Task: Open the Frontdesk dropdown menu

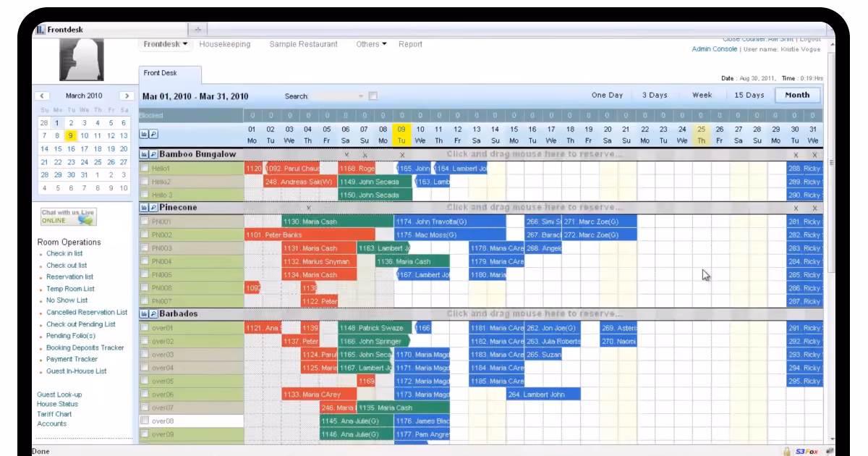Action: coord(166,44)
